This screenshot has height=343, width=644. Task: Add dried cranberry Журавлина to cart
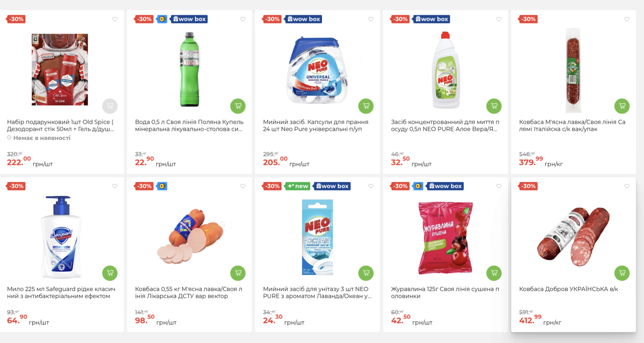[494, 273]
